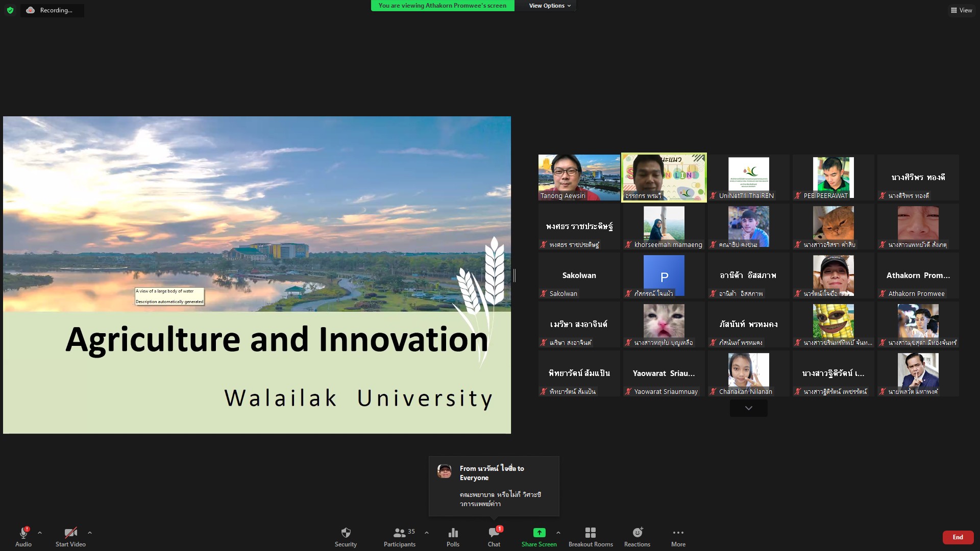Open the More options ellipsis

click(x=678, y=533)
